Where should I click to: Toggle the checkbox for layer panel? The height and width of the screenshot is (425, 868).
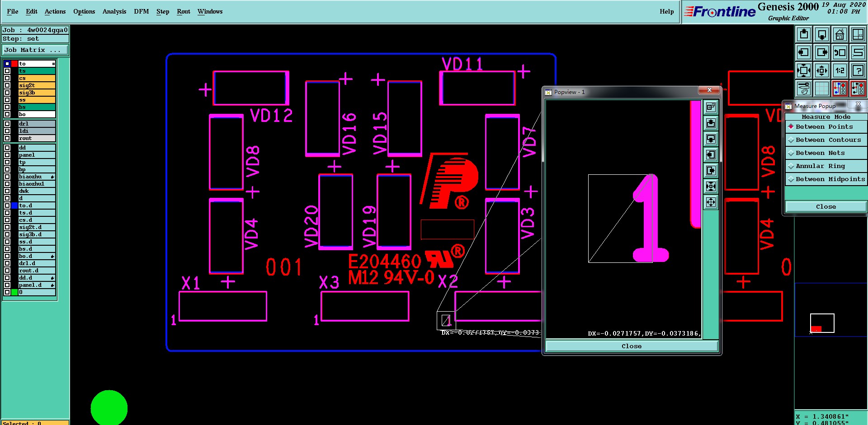tap(7, 155)
